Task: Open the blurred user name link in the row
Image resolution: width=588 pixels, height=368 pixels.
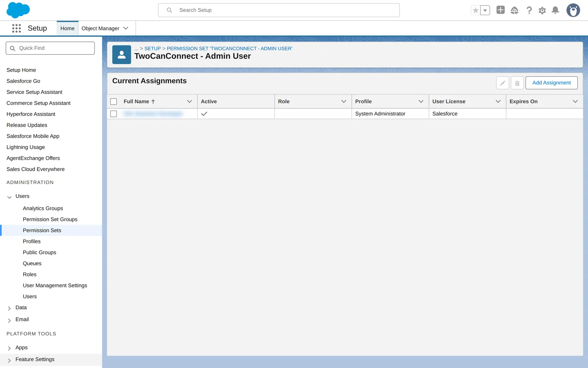Action: 153,114
